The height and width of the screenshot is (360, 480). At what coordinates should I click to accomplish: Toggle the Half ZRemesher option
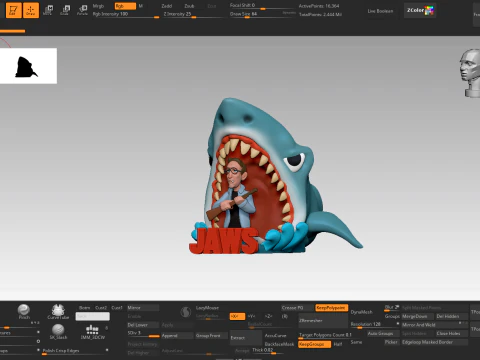[x=338, y=344]
